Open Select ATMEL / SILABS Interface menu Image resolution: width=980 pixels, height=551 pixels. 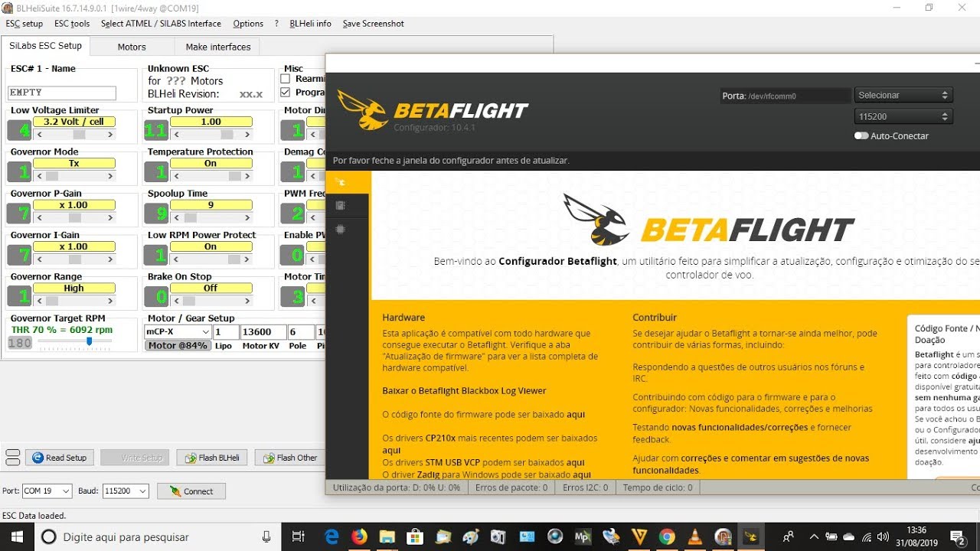coord(161,24)
